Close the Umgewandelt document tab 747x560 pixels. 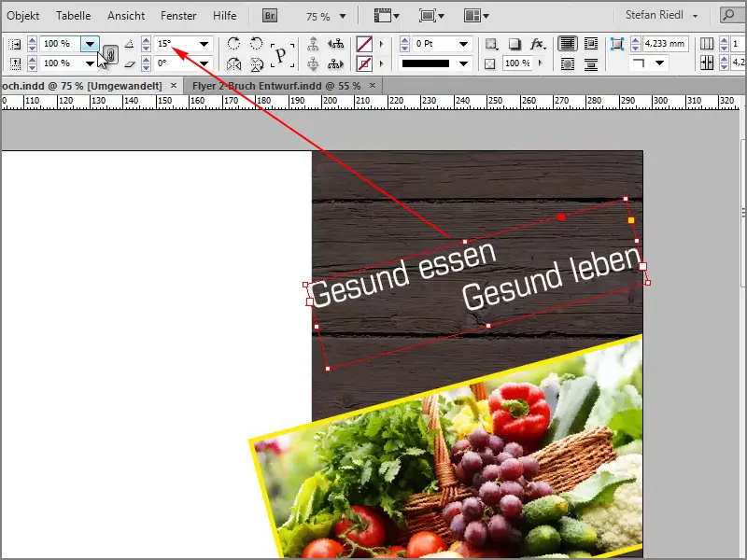(174, 86)
